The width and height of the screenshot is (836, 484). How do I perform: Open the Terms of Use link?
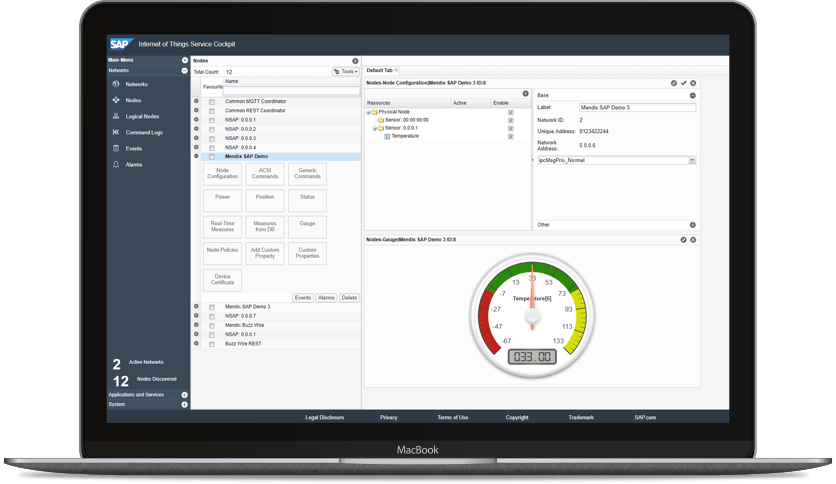pyautogui.click(x=453, y=417)
